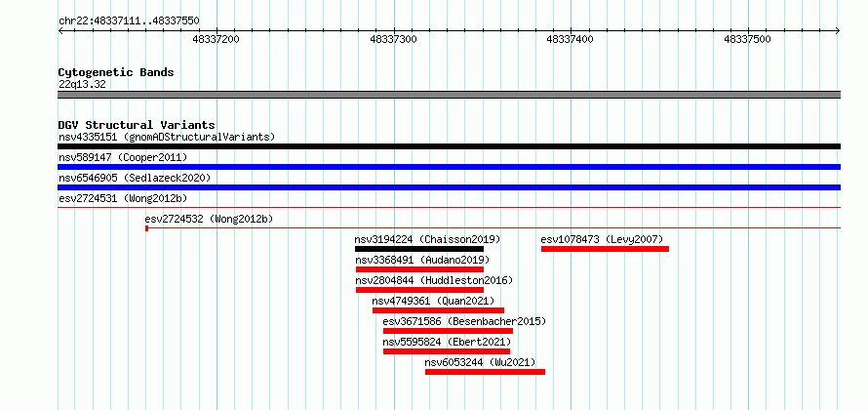Screen dimensions: 868x410
Task: Click the red esv1078473 variant bar
Action: point(605,249)
